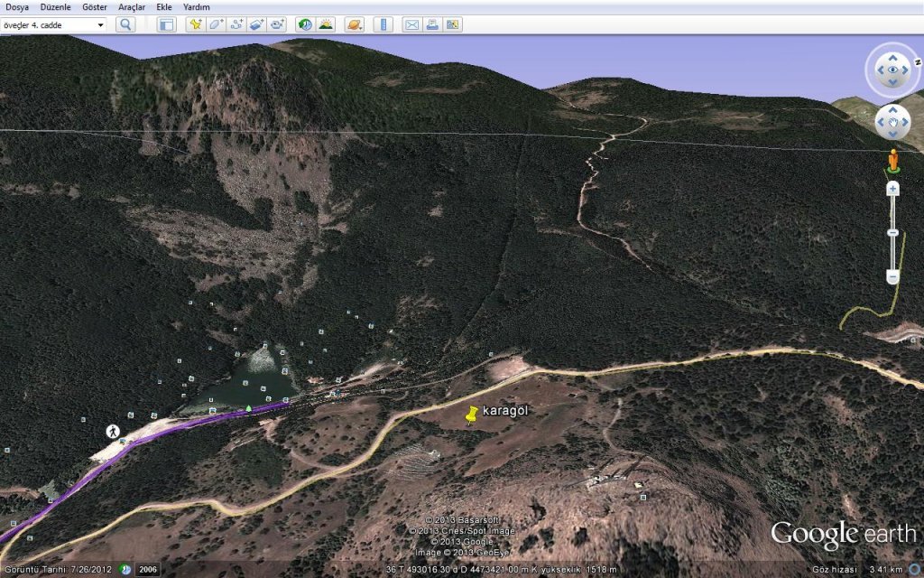Click the email envelope icon

(x=411, y=24)
